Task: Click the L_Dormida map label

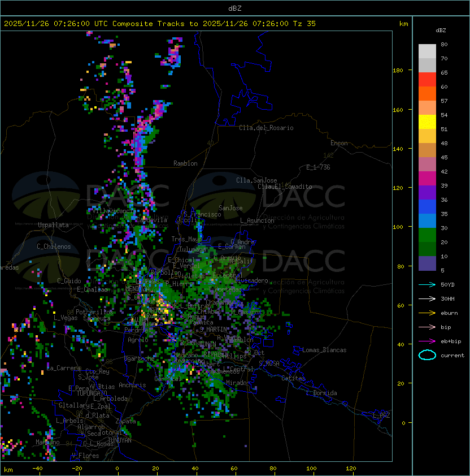Action: pyautogui.click(x=321, y=393)
